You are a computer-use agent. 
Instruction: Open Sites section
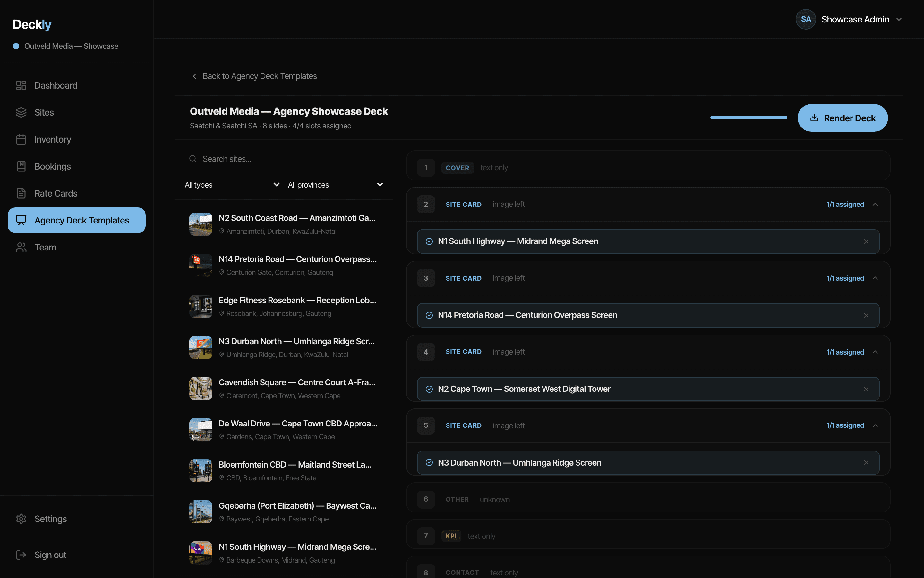(76, 112)
